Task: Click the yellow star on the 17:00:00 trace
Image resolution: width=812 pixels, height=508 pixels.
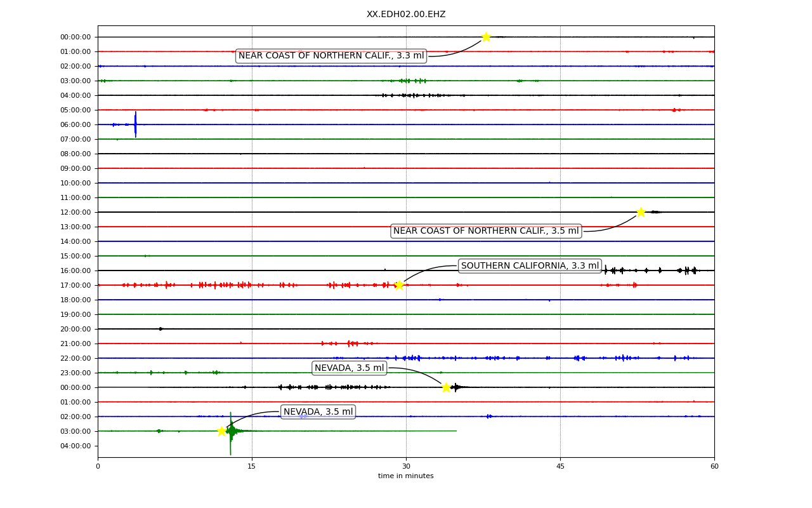Action: (x=399, y=285)
